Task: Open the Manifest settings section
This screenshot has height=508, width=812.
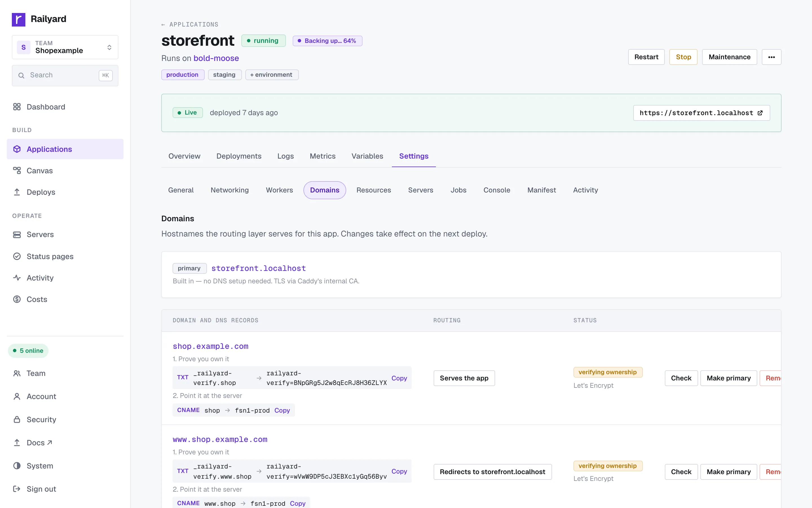Action: click(542, 190)
